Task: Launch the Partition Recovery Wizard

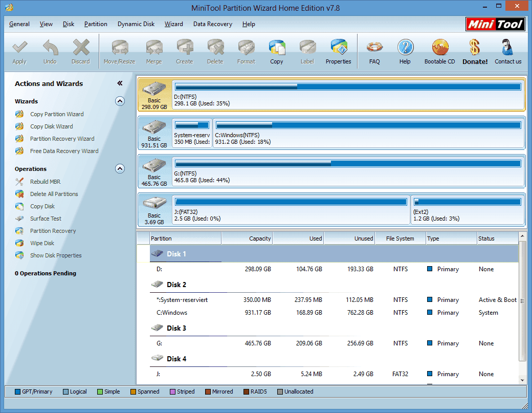Action: coord(62,139)
